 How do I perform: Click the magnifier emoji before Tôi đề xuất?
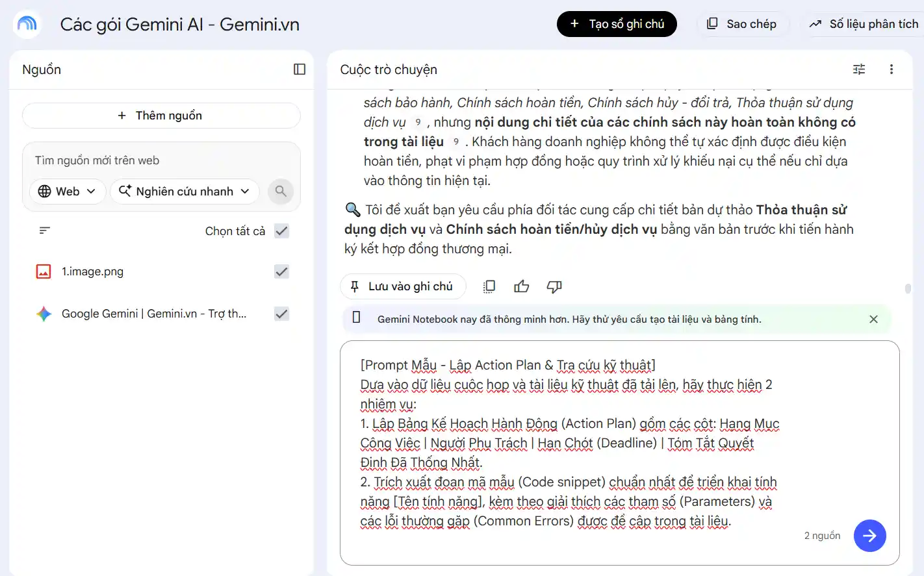pos(352,210)
